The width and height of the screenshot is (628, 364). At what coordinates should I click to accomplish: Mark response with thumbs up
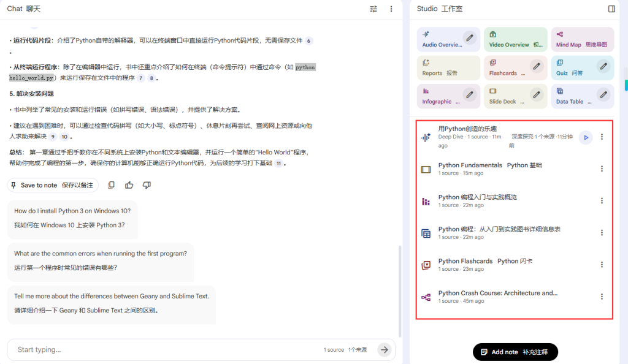click(x=129, y=185)
